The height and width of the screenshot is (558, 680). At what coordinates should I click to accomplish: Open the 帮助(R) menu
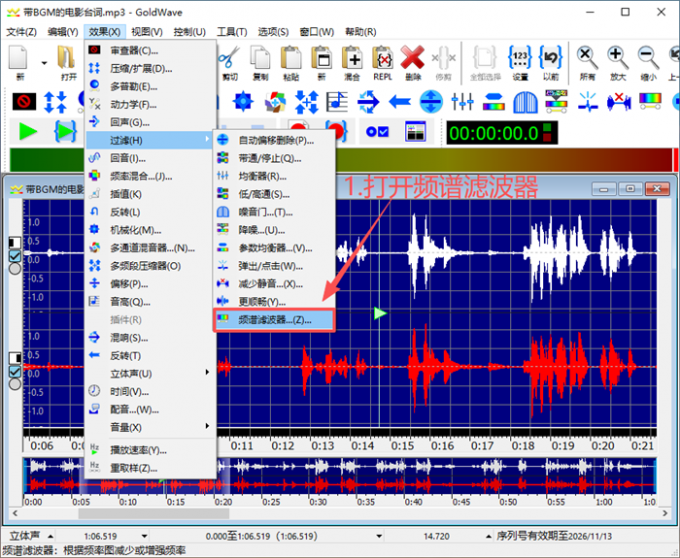pos(360,32)
